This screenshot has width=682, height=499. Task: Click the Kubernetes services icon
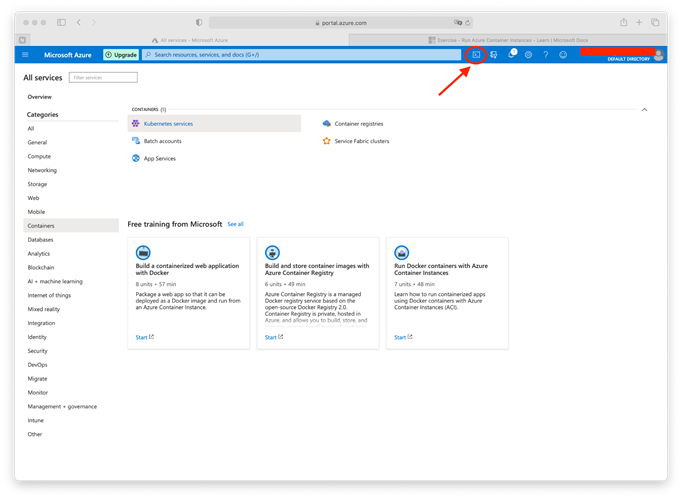pos(136,124)
